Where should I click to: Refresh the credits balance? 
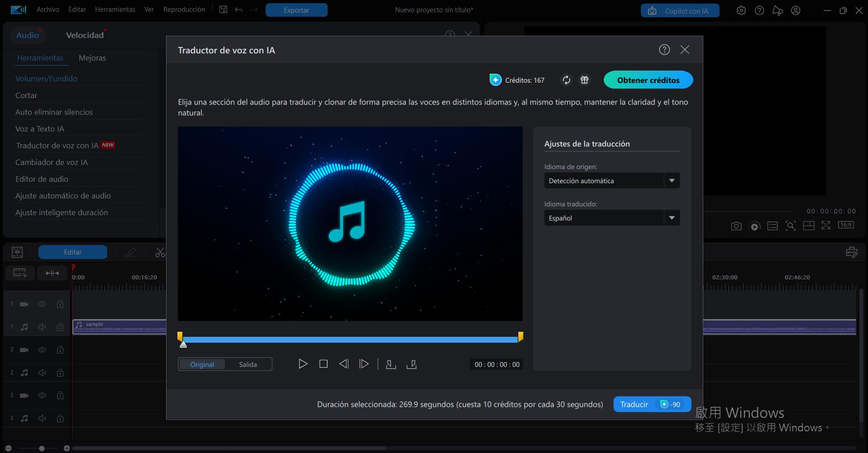(x=566, y=80)
